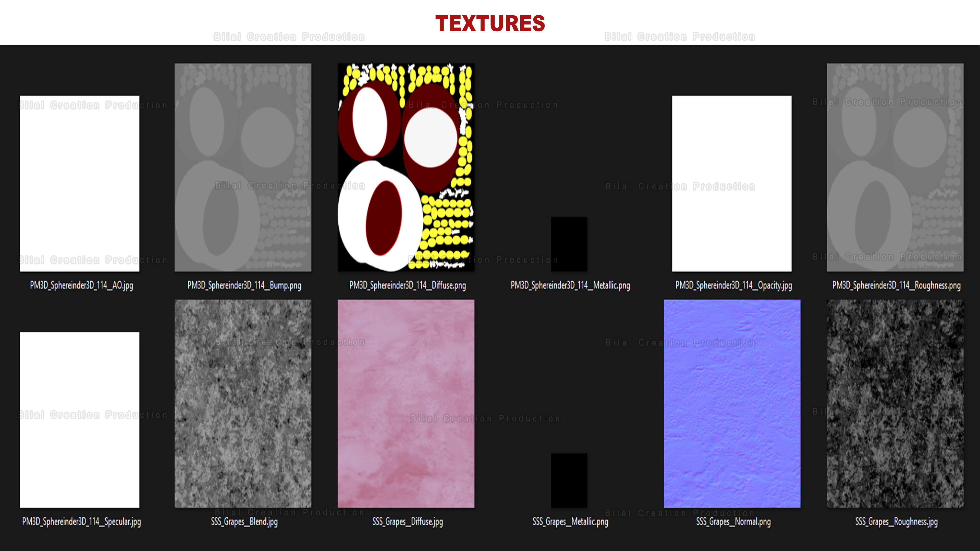
Task: Open the SSS_Grapes_Blend.jpg stone texture thumbnail
Action: coord(243,404)
